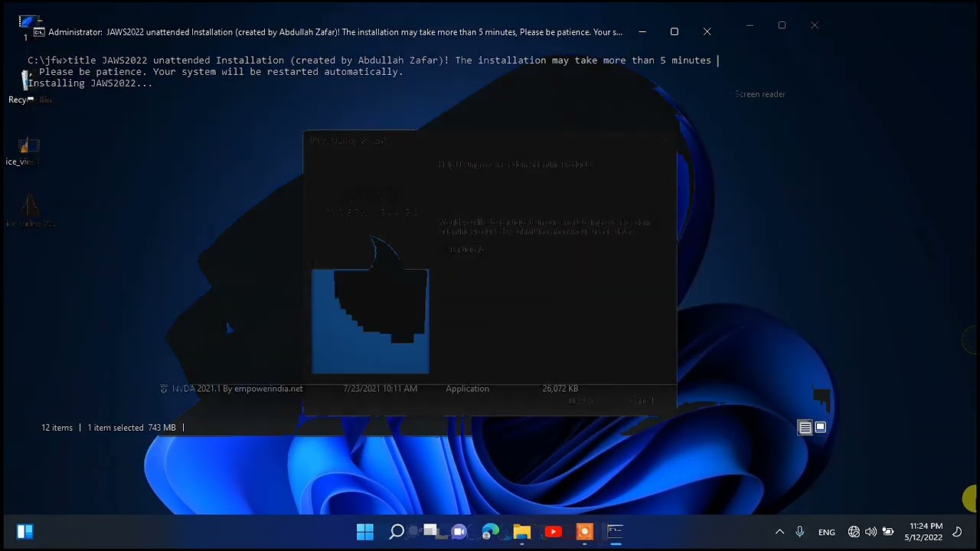980x551 pixels.
Task: Click the 7/23/2021 10:11 AM date cell
Action: click(x=381, y=389)
